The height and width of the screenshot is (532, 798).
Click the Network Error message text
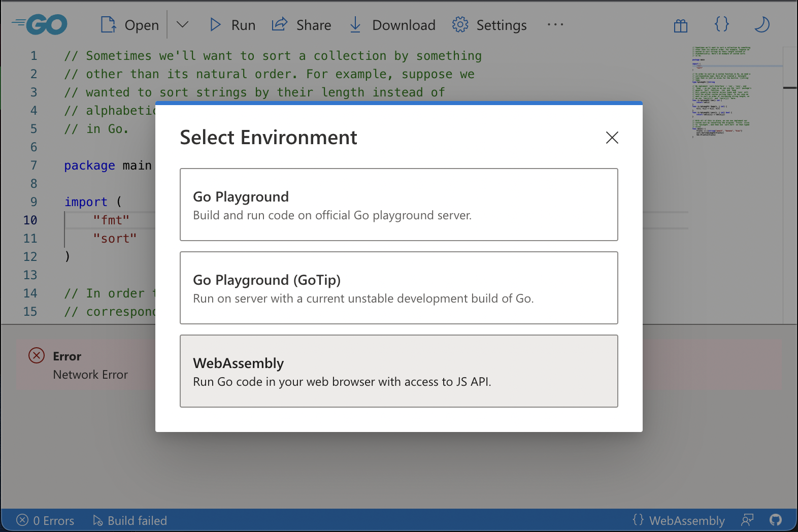point(90,375)
